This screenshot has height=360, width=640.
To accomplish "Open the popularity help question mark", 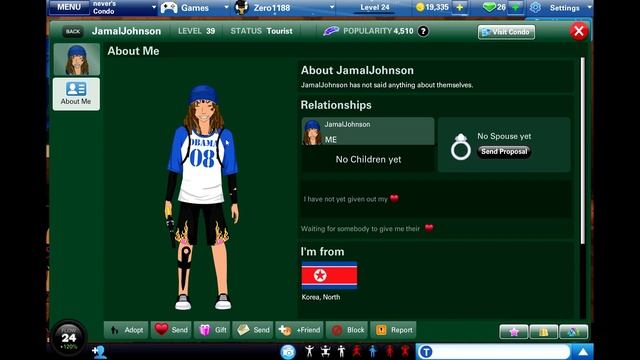I will pos(423,31).
